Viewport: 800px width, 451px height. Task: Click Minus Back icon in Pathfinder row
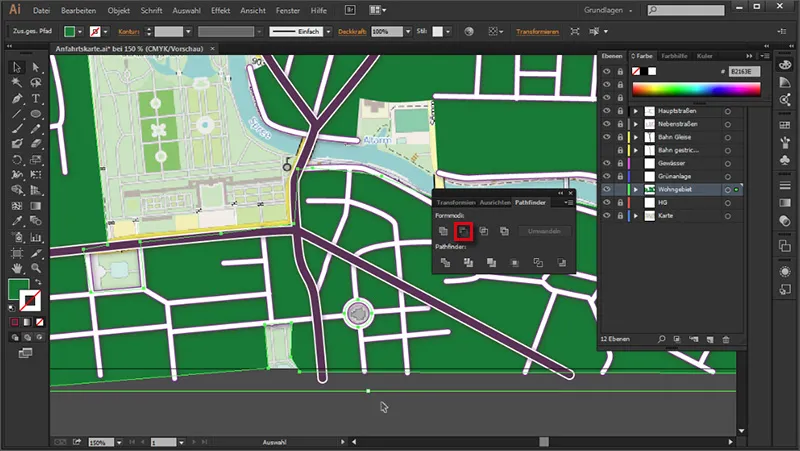click(561, 263)
